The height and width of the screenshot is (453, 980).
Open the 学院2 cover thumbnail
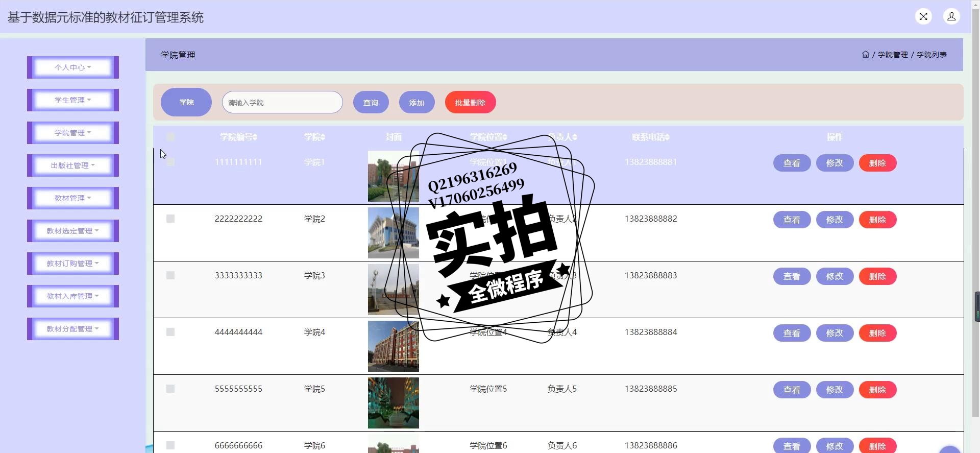click(x=394, y=233)
